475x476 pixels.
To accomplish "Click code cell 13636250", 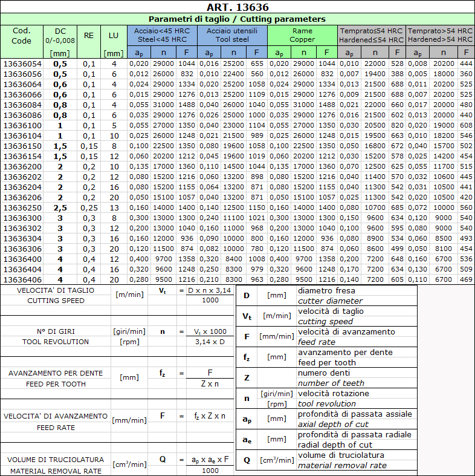I will pos(23,207).
